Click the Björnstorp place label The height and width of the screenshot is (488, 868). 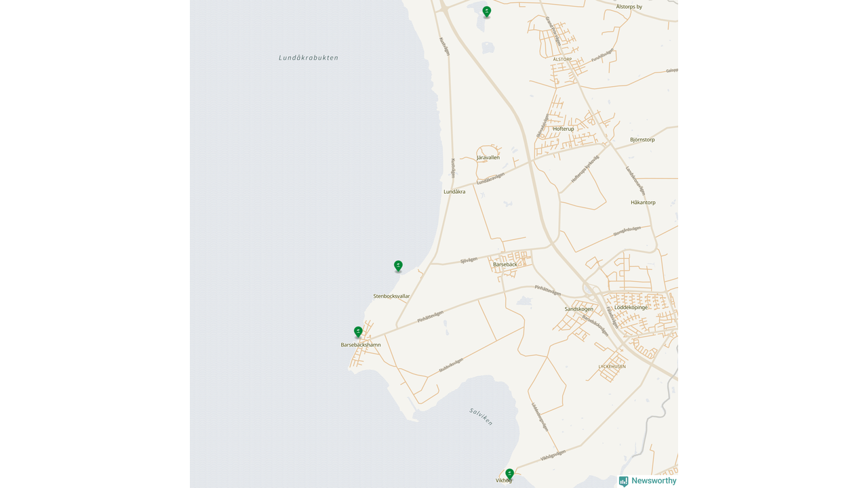(642, 140)
